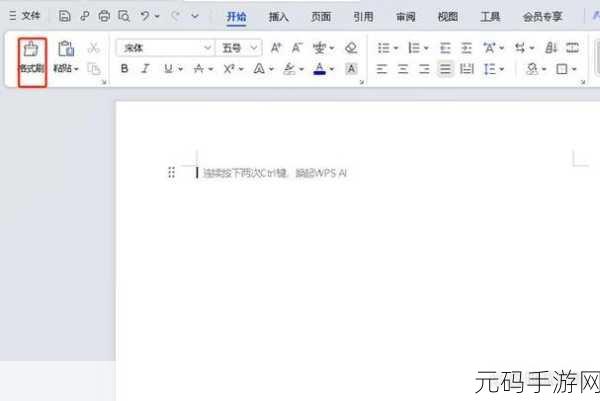Click the Superscript X² icon
Image resolution: width=600 pixels, height=401 pixels.
point(229,69)
